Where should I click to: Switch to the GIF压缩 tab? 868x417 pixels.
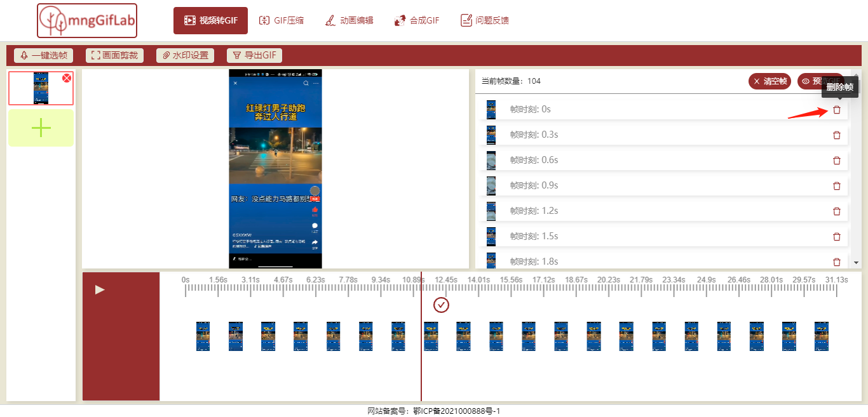coord(281,20)
